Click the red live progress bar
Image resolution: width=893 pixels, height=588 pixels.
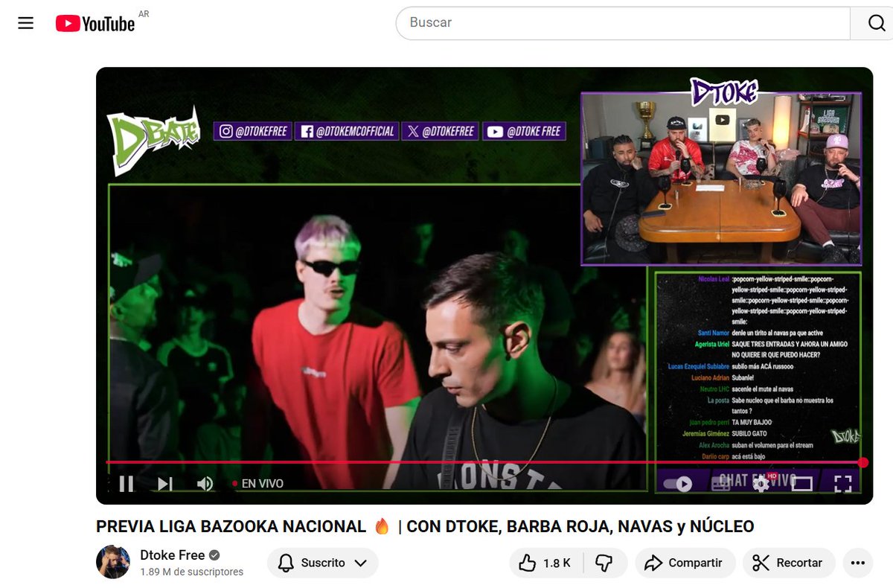pos(484,462)
